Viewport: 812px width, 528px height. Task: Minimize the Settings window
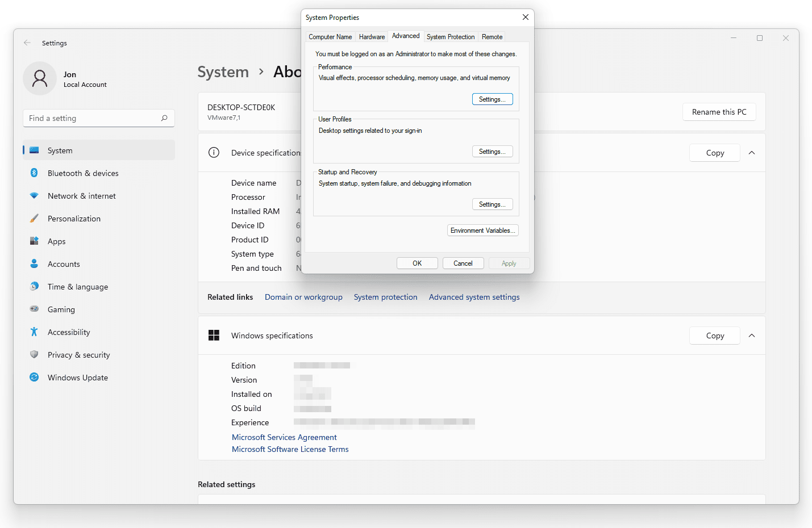(734, 38)
